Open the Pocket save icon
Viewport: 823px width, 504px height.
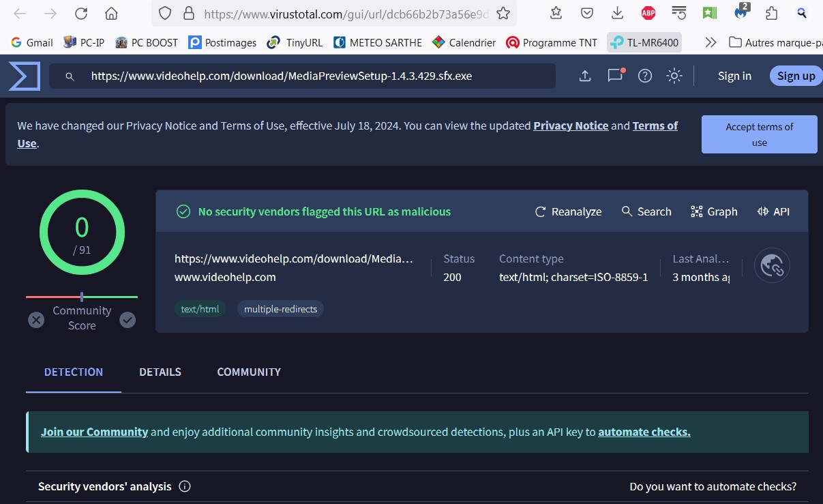pyautogui.click(x=587, y=13)
